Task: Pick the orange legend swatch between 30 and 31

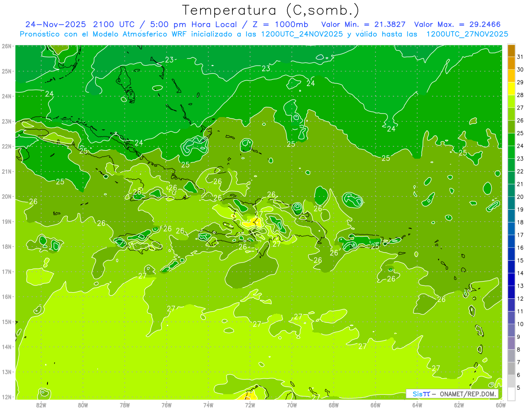Action: tap(511, 63)
